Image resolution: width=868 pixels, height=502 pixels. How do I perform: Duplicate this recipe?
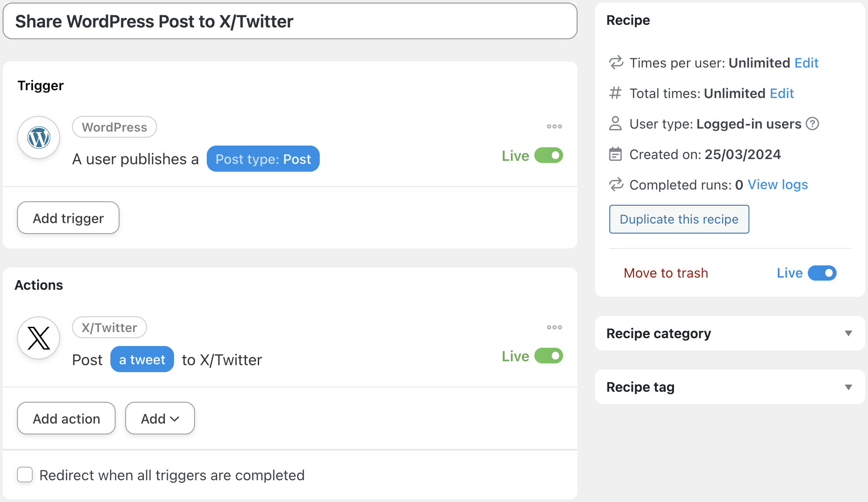point(679,219)
